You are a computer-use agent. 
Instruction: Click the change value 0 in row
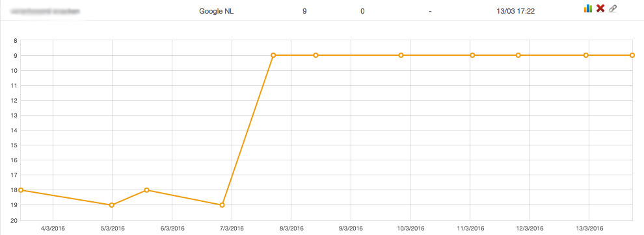pyautogui.click(x=362, y=12)
